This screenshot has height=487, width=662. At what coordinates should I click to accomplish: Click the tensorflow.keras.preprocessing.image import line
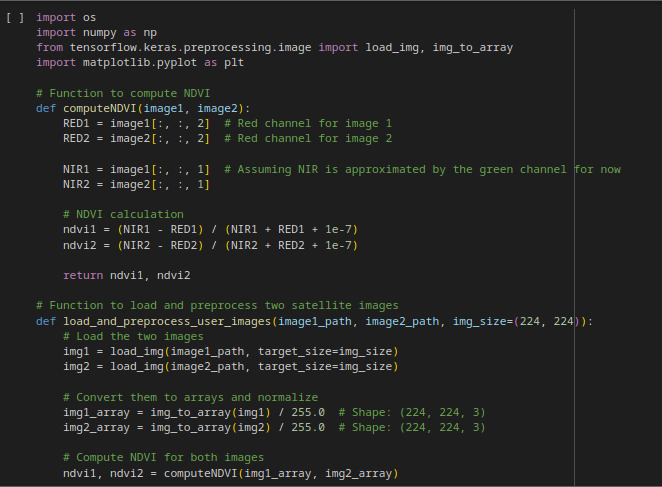[275, 47]
